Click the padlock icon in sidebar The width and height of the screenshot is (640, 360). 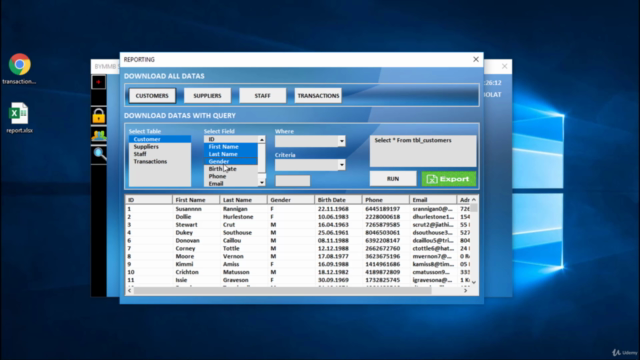[98, 116]
